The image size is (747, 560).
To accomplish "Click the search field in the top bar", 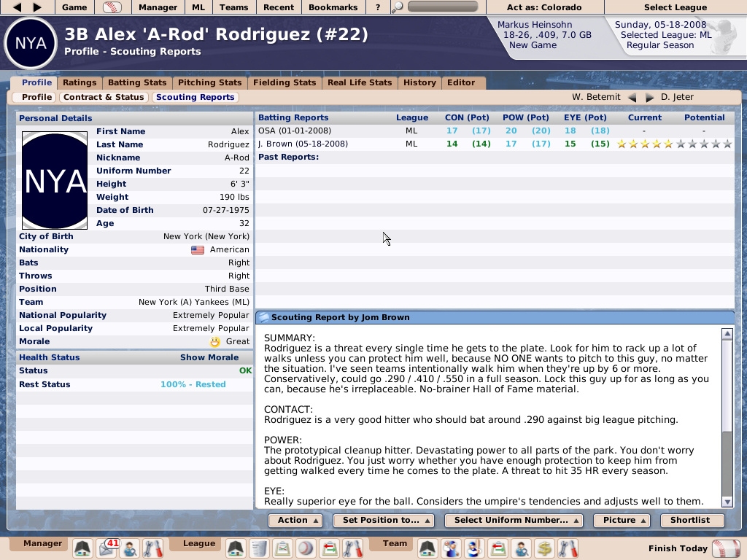I will [x=443, y=7].
